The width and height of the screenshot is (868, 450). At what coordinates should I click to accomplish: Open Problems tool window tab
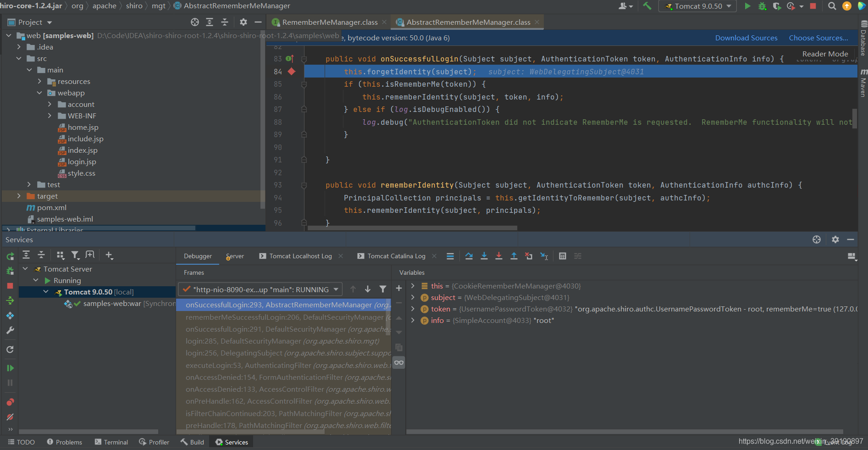pos(64,442)
